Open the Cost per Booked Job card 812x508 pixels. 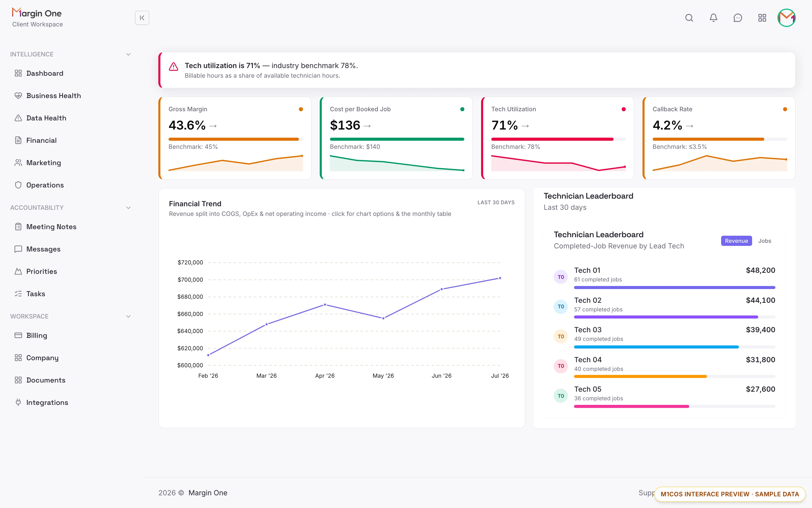click(x=396, y=138)
